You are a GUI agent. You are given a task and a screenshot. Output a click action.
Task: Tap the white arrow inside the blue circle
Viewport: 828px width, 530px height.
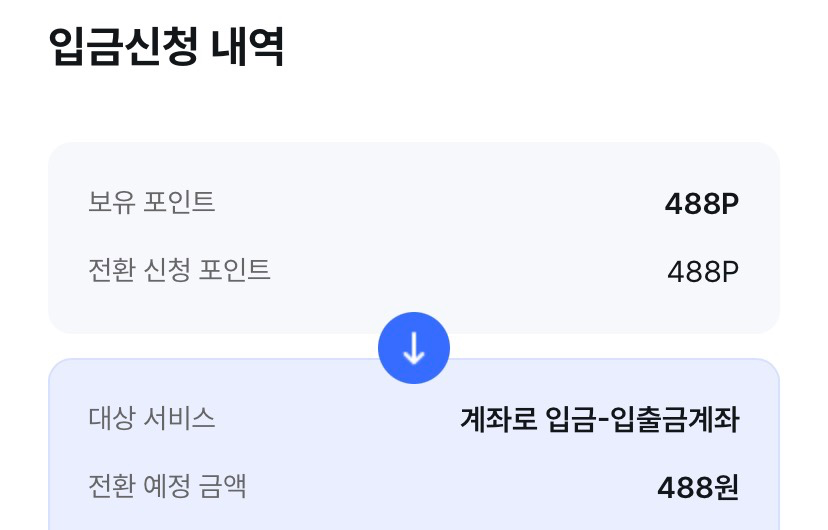click(x=414, y=349)
